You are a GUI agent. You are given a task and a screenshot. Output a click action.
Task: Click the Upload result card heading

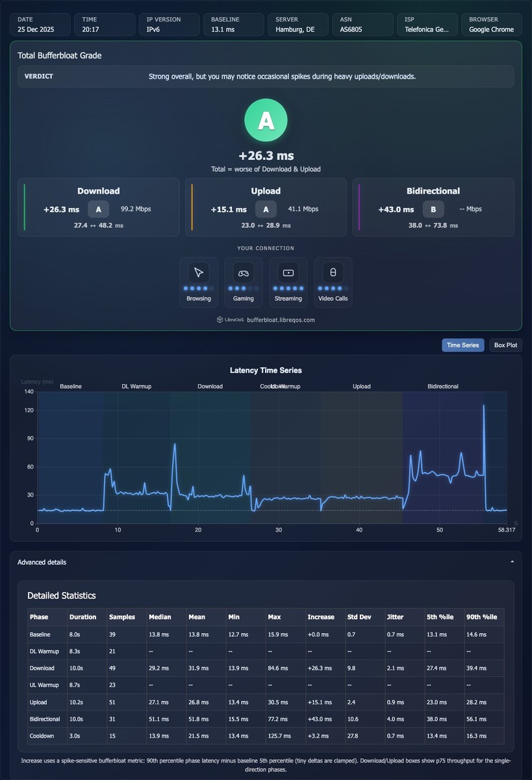coord(266,191)
